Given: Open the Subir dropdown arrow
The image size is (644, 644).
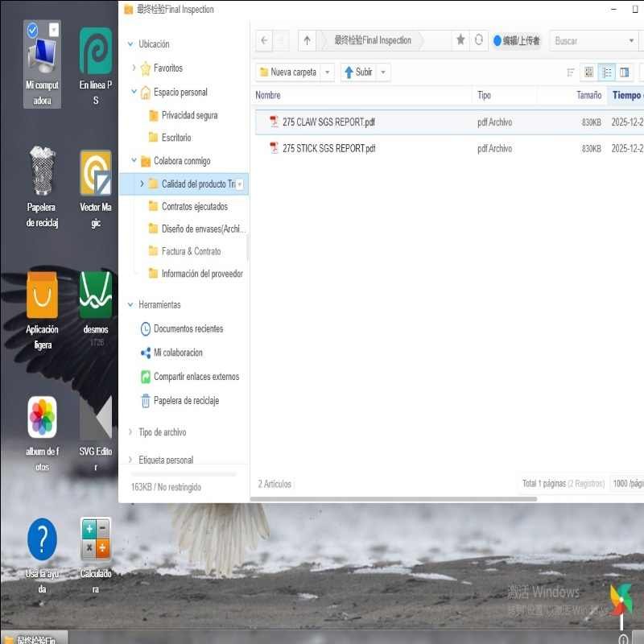Looking at the screenshot, I should pos(383,72).
